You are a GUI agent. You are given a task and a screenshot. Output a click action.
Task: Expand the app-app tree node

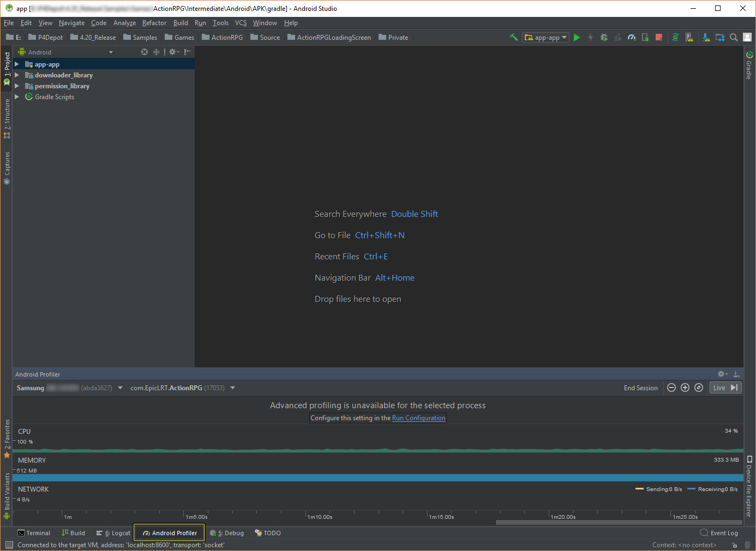pos(17,64)
